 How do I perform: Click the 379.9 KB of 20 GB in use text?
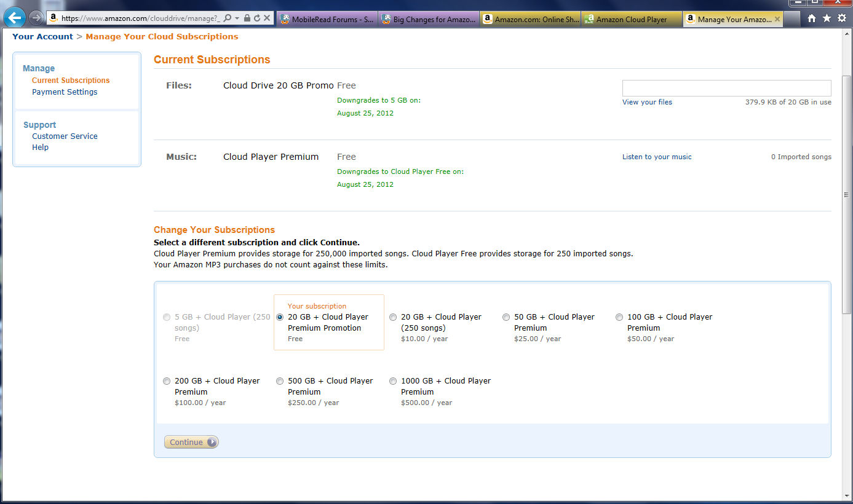click(788, 102)
